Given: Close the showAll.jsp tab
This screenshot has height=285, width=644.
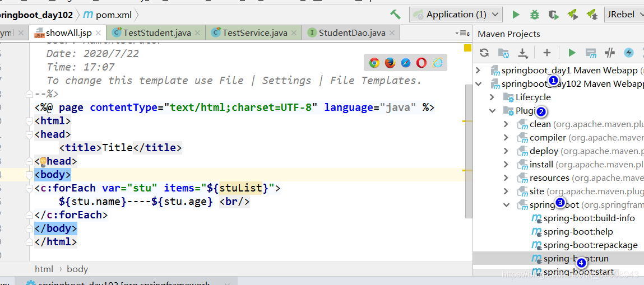Looking at the screenshot, I should coord(99,33).
